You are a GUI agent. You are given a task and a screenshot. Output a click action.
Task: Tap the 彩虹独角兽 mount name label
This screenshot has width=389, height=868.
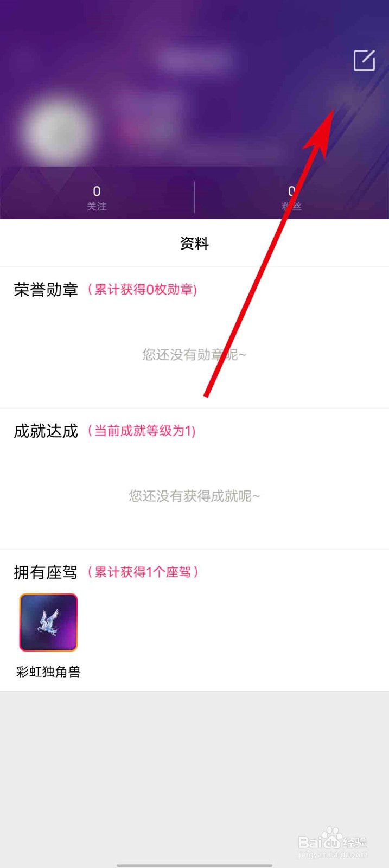[48, 672]
